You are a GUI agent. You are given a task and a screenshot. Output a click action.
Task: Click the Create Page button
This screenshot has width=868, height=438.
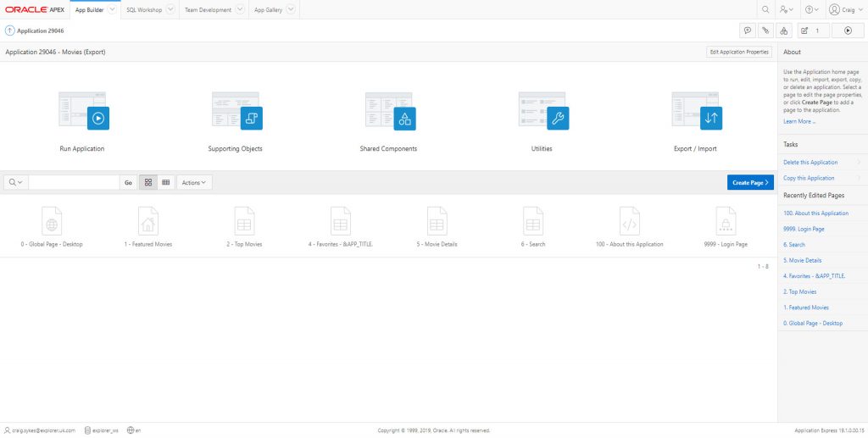(x=750, y=182)
